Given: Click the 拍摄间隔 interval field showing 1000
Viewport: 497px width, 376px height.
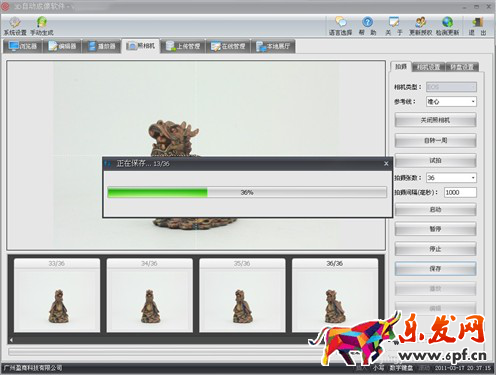Looking at the screenshot, I should (x=460, y=192).
